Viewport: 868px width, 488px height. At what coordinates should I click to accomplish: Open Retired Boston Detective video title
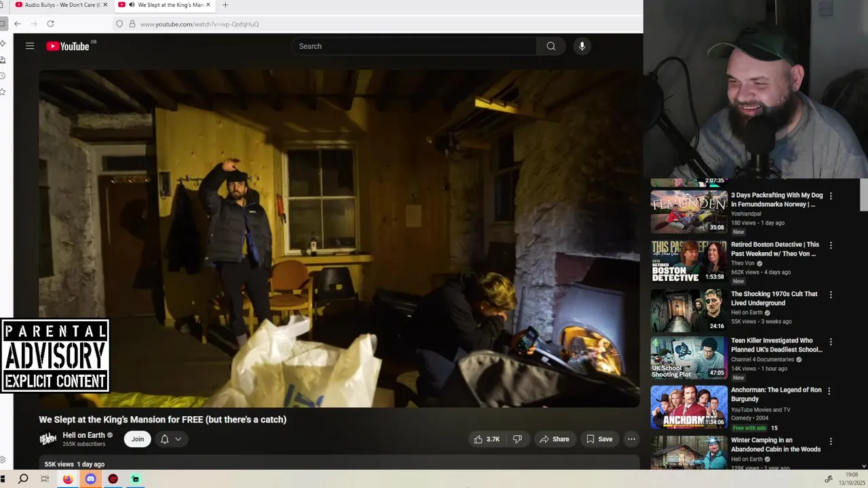pos(775,249)
